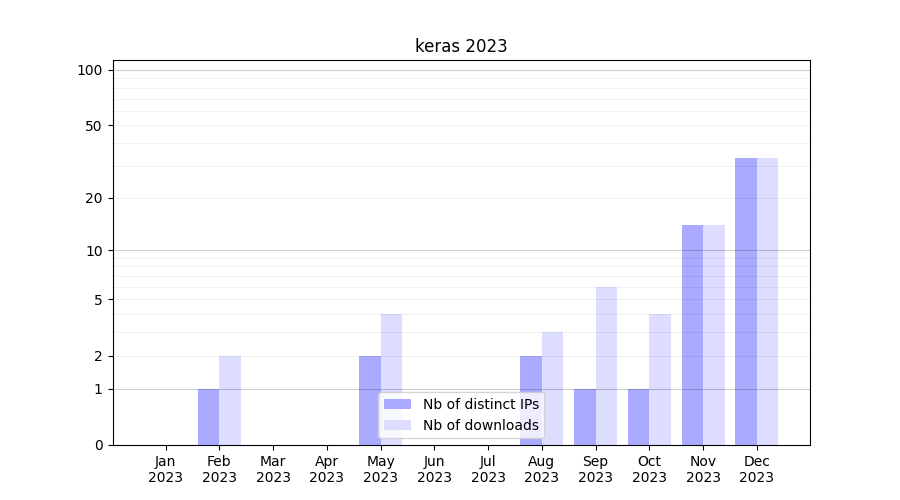Select the September downloads bar
This screenshot has width=900, height=500.
(x=606, y=365)
